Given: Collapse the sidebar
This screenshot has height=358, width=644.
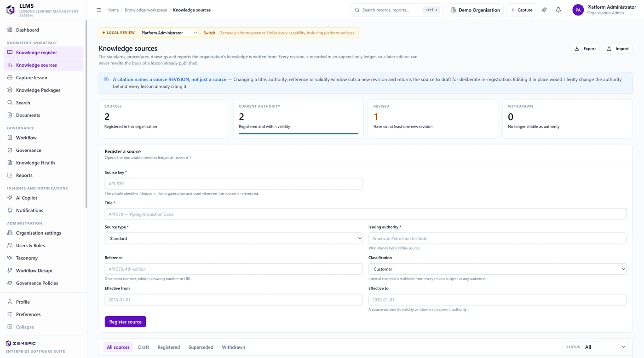Looking at the screenshot, I should [44, 327].
